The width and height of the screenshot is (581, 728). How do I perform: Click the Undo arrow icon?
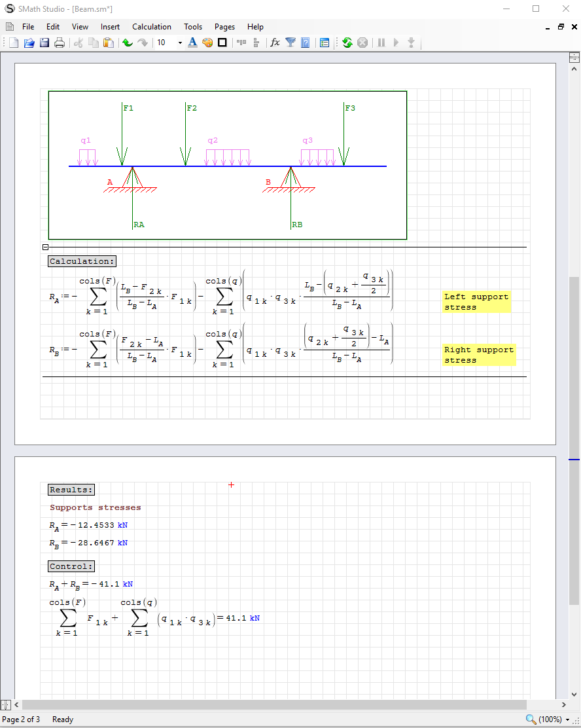click(127, 43)
